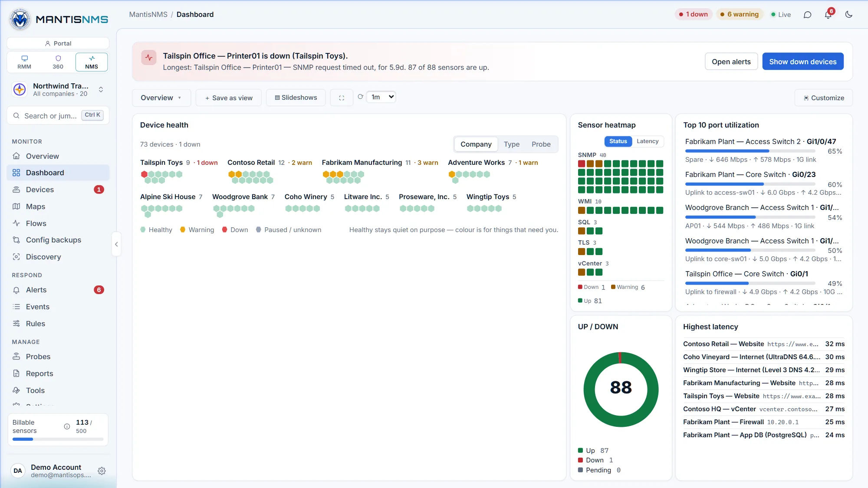Group device health by Company

476,144
